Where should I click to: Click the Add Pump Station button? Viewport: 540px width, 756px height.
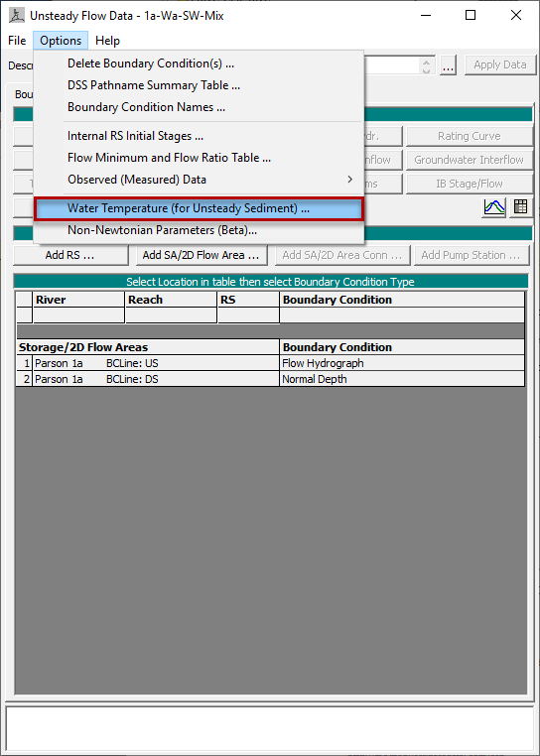471,255
